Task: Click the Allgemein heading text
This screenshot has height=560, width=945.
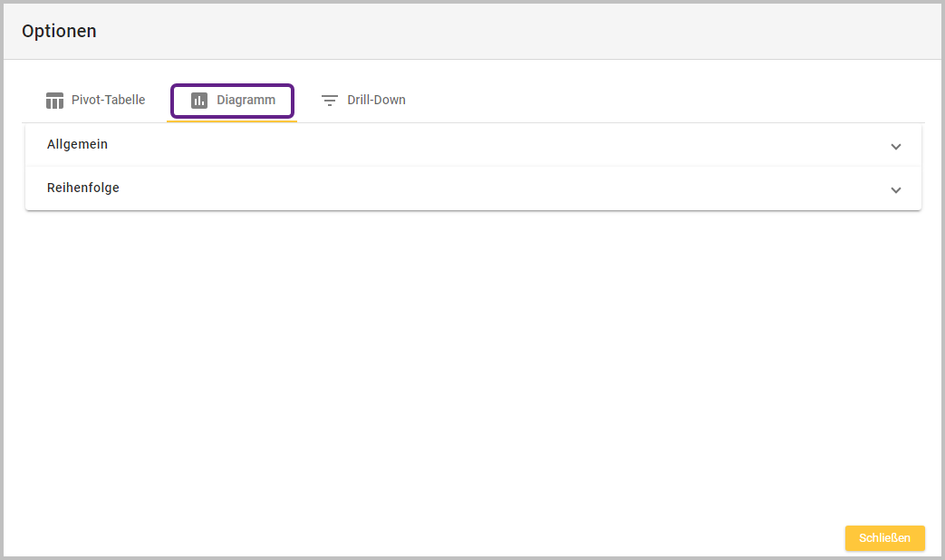Action: [x=78, y=144]
